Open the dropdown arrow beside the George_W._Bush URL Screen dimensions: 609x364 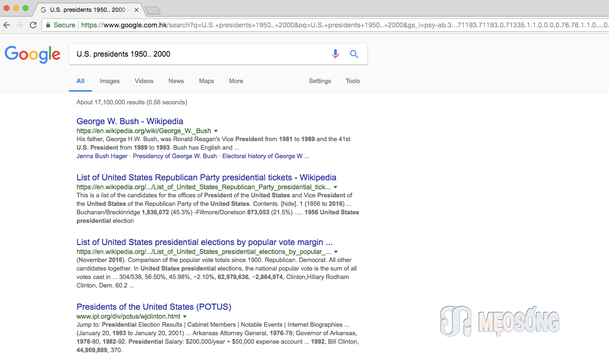216,131
